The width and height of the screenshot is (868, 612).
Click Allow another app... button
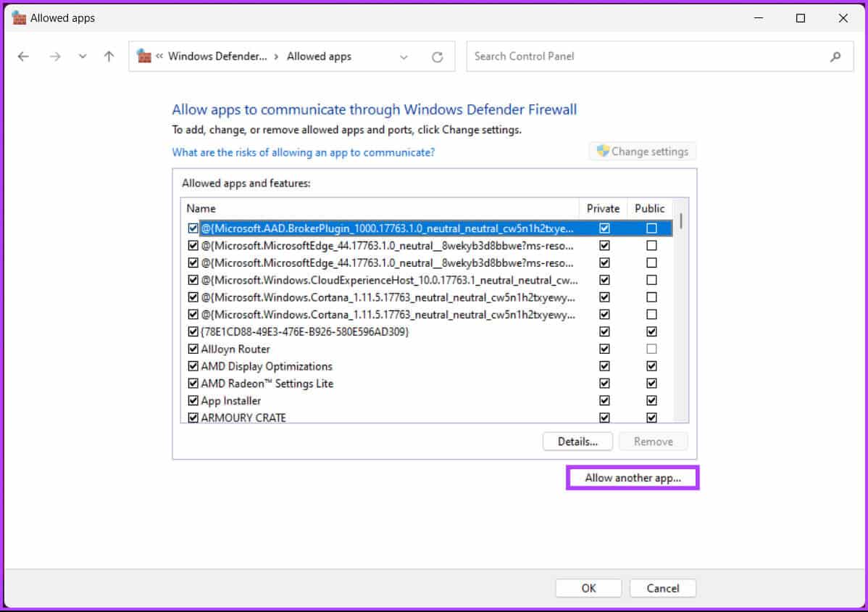click(633, 478)
